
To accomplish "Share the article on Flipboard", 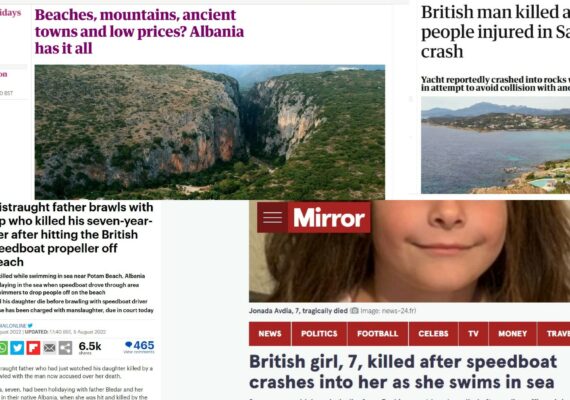I will click(x=33, y=348).
